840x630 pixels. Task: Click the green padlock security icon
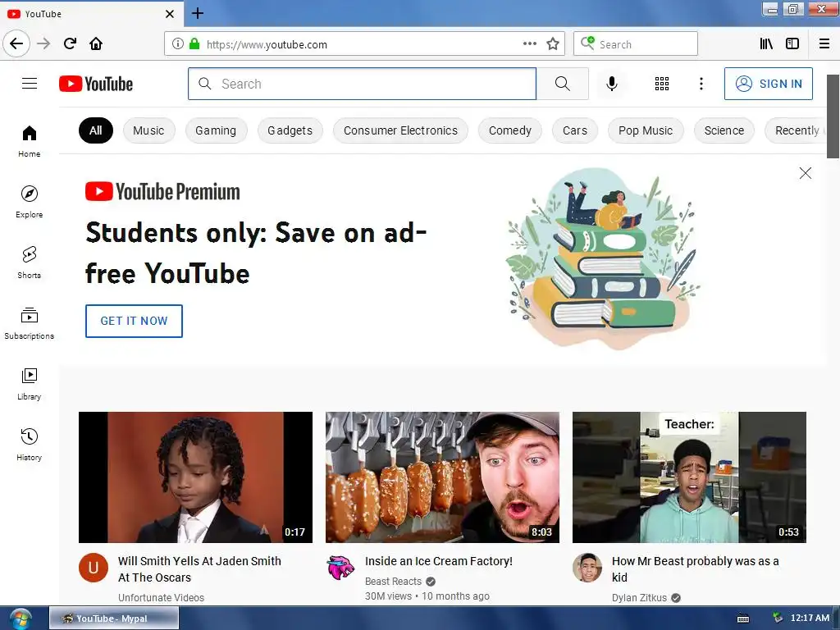coord(194,43)
